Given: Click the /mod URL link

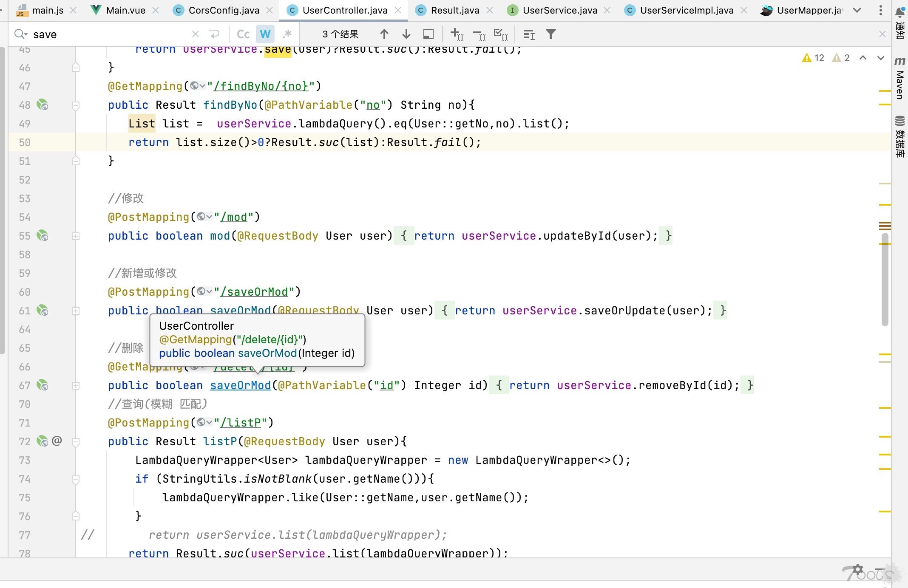Looking at the screenshot, I should click(234, 217).
